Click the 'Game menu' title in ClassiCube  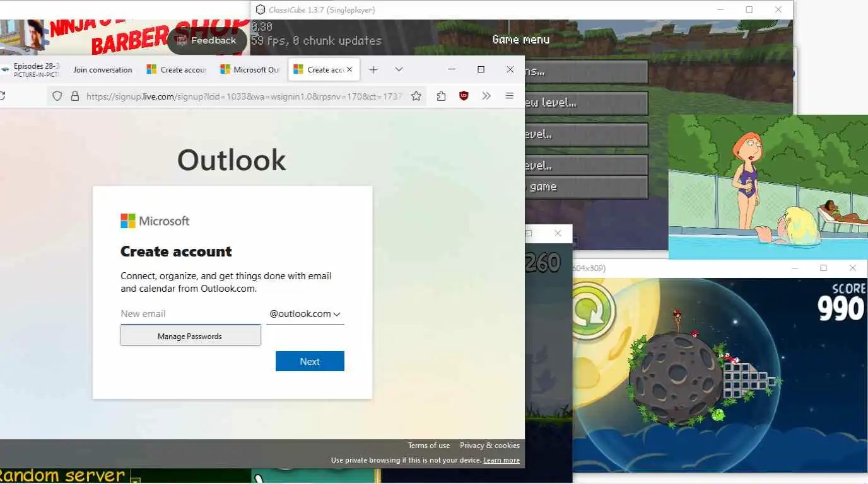[520, 40]
